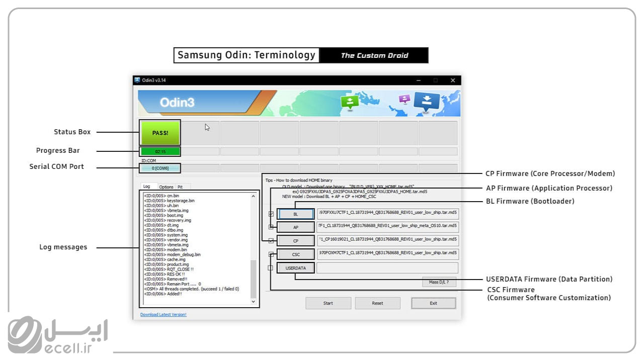Click the empty USERDATA path field
This screenshot has width=644, height=362.
[387, 268]
